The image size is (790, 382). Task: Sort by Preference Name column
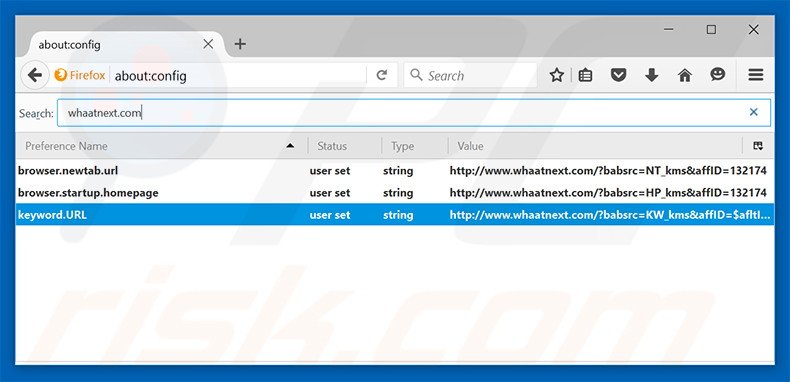[161, 146]
